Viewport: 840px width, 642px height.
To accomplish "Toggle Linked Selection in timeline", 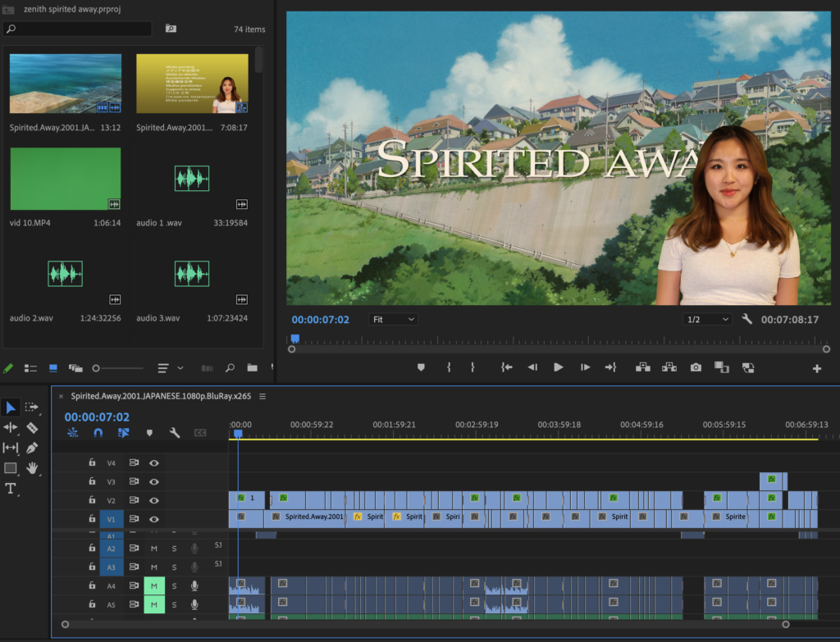I will (123, 433).
